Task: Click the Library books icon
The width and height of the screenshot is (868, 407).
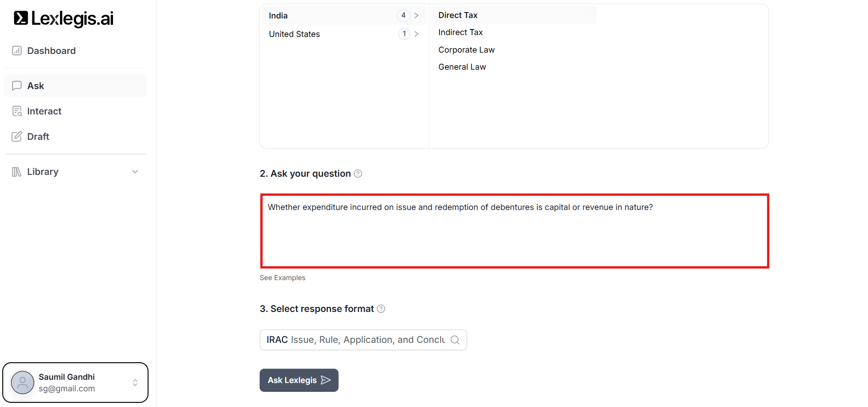Action: (17, 172)
